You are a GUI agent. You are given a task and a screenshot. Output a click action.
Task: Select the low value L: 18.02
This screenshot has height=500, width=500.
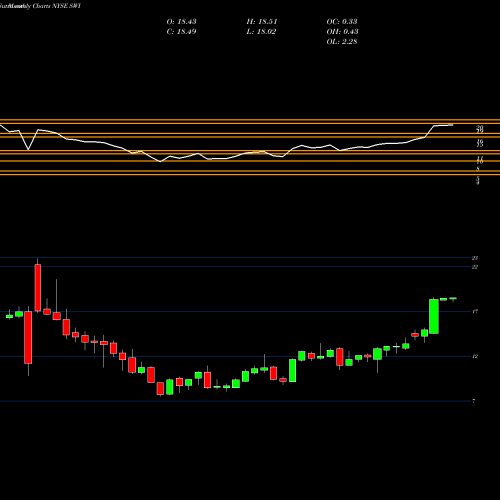(x=261, y=32)
